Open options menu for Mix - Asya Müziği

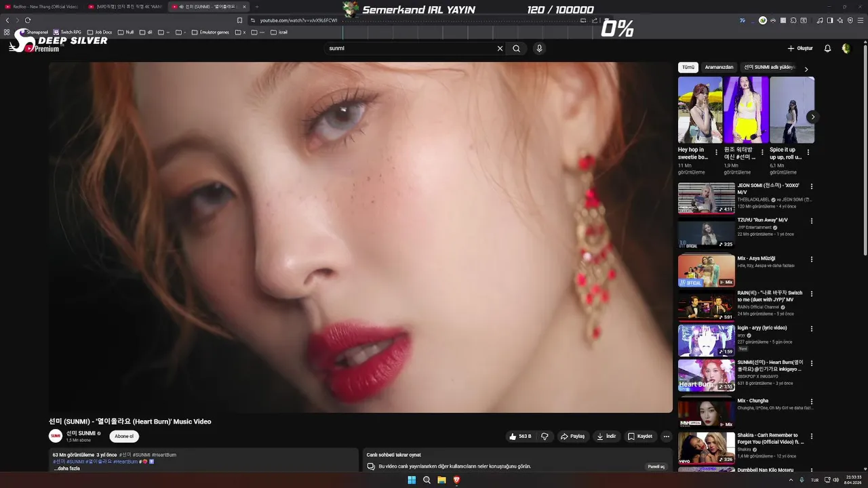pyautogui.click(x=811, y=259)
